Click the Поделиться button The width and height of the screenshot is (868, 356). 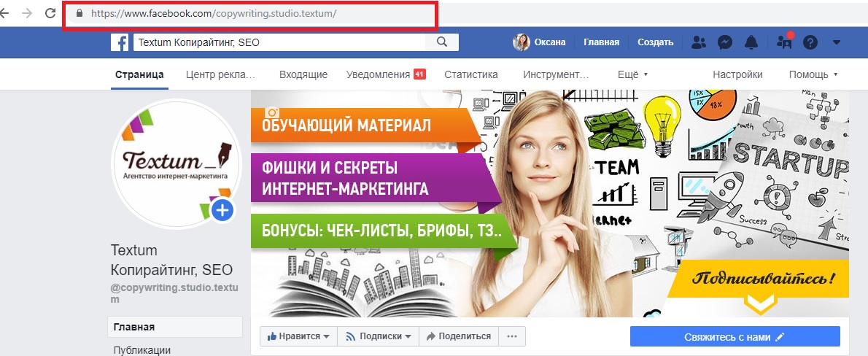pos(458,336)
